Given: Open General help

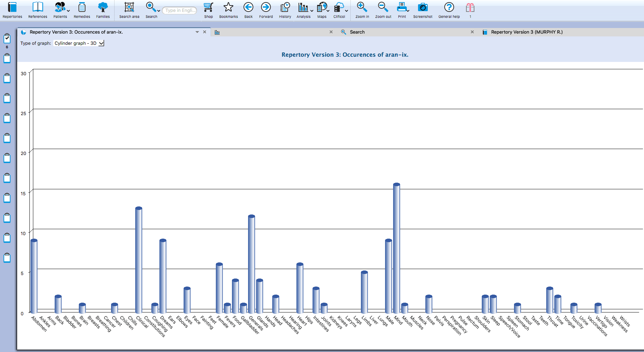Looking at the screenshot, I should (x=449, y=10).
